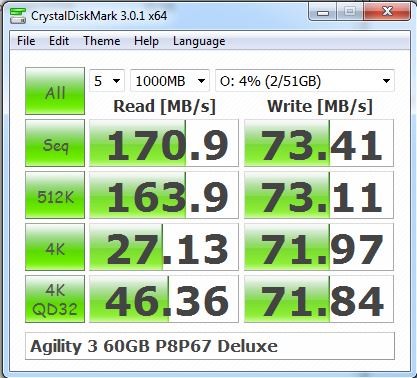Open the Language menu
The width and height of the screenshot is (417, 378).
click(x=199, y=41)
